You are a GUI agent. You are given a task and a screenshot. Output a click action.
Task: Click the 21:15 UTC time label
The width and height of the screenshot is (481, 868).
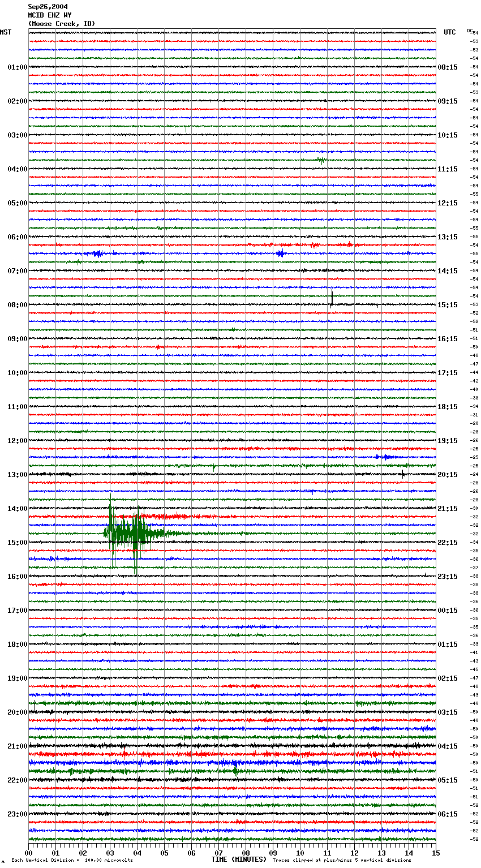click(x=448, y=509)
